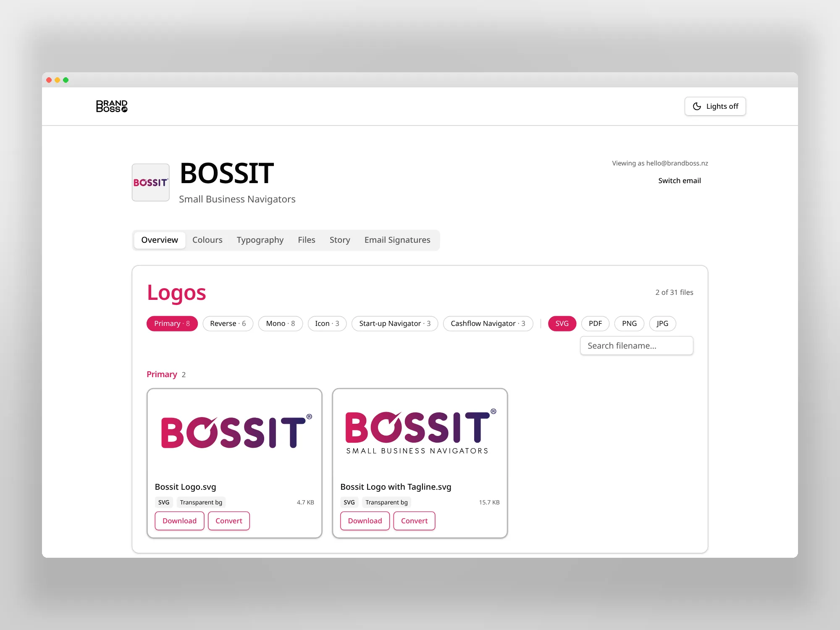Click the BOSSIT brand avatar icon
The height and width of the screenshot is (630, 840).
(151, 182)
